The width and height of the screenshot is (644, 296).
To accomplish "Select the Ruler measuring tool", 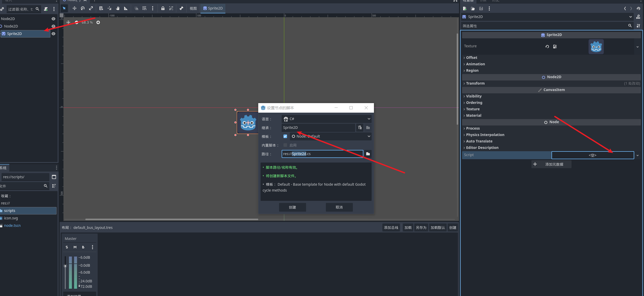I will tap(126, 8).
